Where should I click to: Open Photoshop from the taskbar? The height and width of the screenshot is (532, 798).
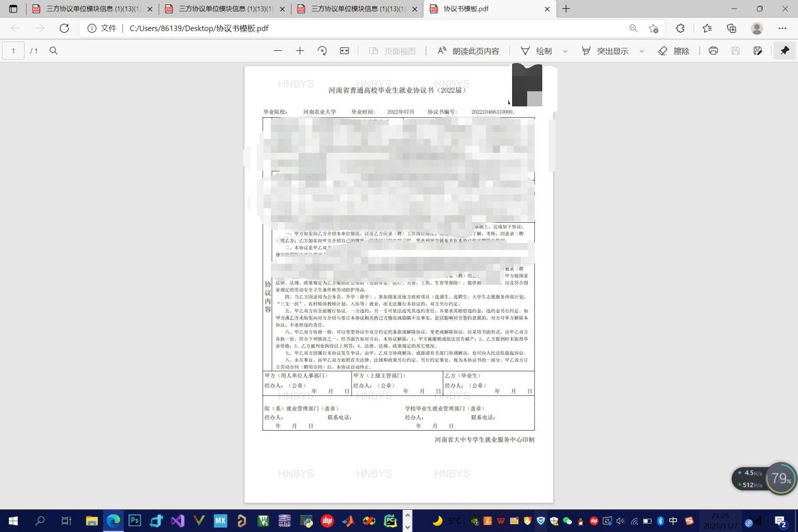point(135,521)
